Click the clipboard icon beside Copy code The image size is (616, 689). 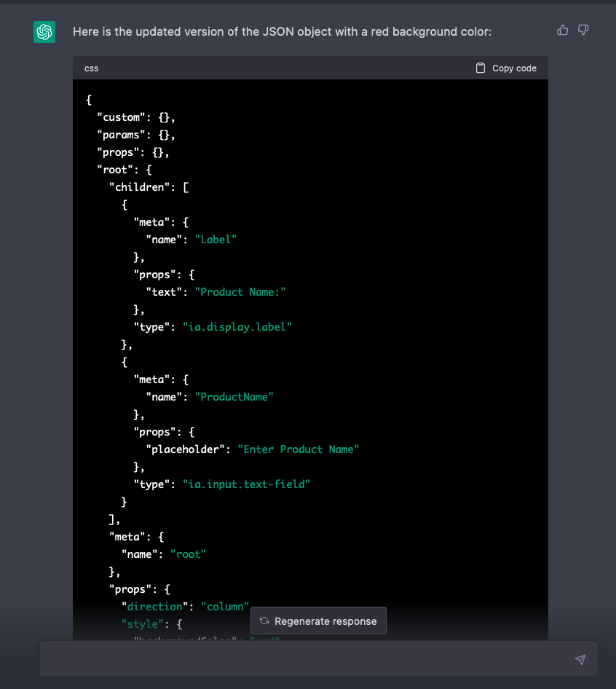point(481,68)
